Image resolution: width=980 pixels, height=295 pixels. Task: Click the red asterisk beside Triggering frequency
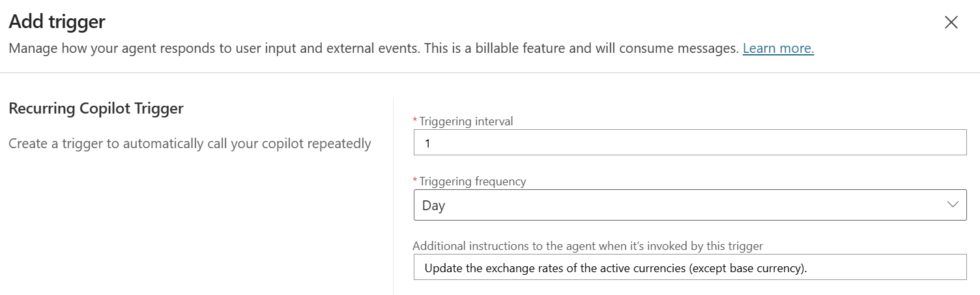coord(415,181)
